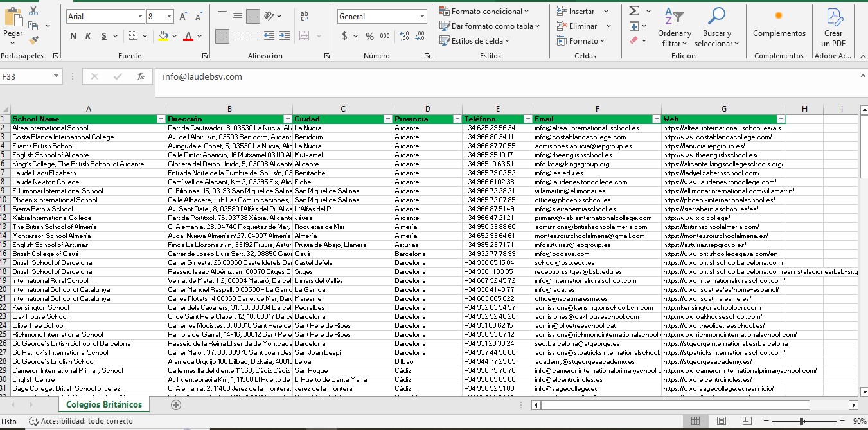The image size is (868, 430).
Task: Open the General number format dropdown
Action: point(422,17)
